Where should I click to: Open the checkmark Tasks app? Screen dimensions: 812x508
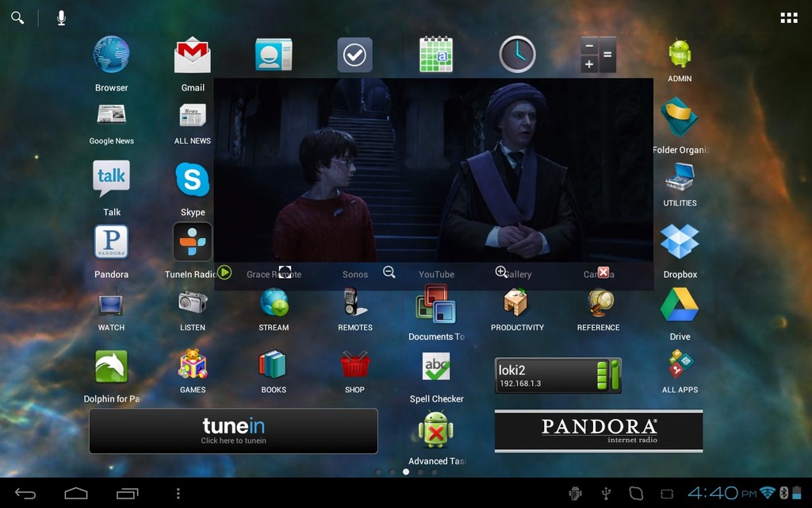(x=354, y=55)
